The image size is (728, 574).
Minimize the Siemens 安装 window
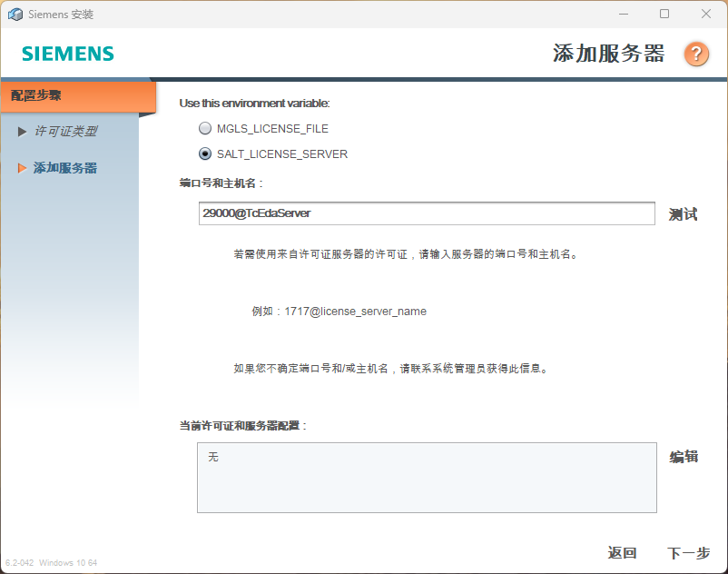[624, 14]
